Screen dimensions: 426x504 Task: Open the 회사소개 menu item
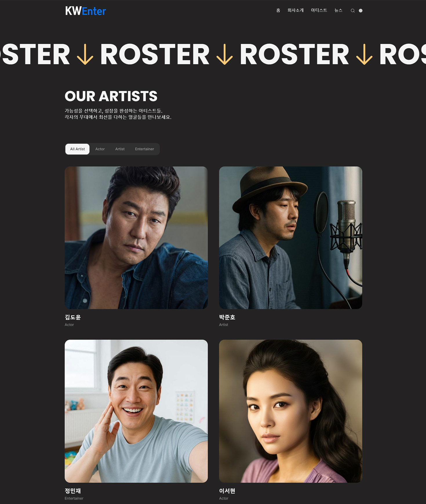pyautogui.click(x=295, y=10)
